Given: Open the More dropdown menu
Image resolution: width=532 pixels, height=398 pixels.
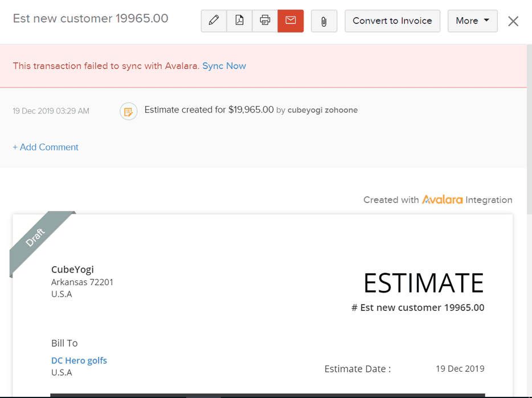Looking at the screenshot, I should pos(473,21).
